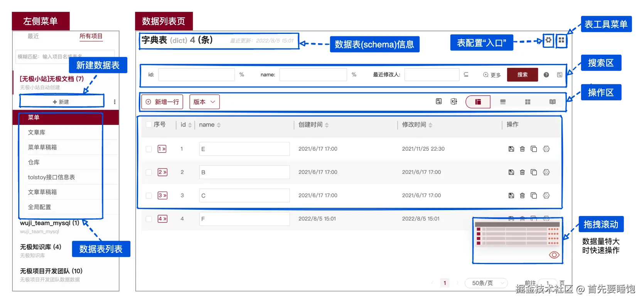Sort by the id column arrows
Screen dimensions: 644x303
(190, 125)
